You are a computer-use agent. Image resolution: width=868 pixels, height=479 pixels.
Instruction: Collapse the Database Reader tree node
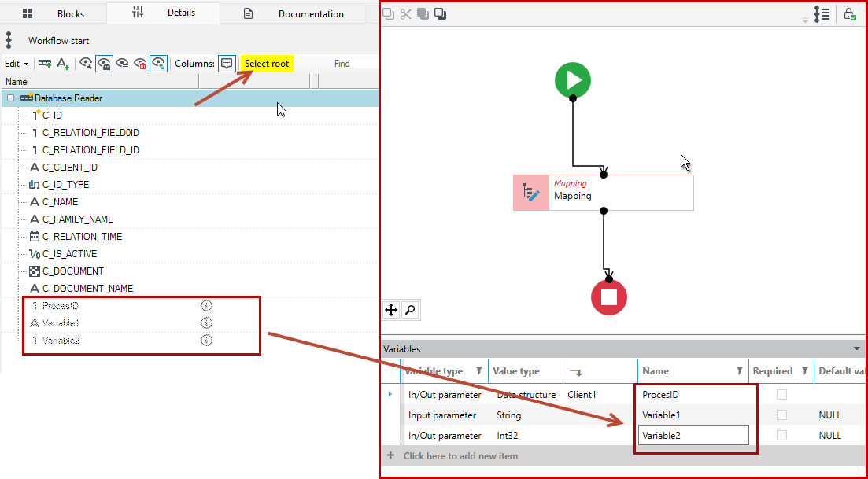coord(11,98)
